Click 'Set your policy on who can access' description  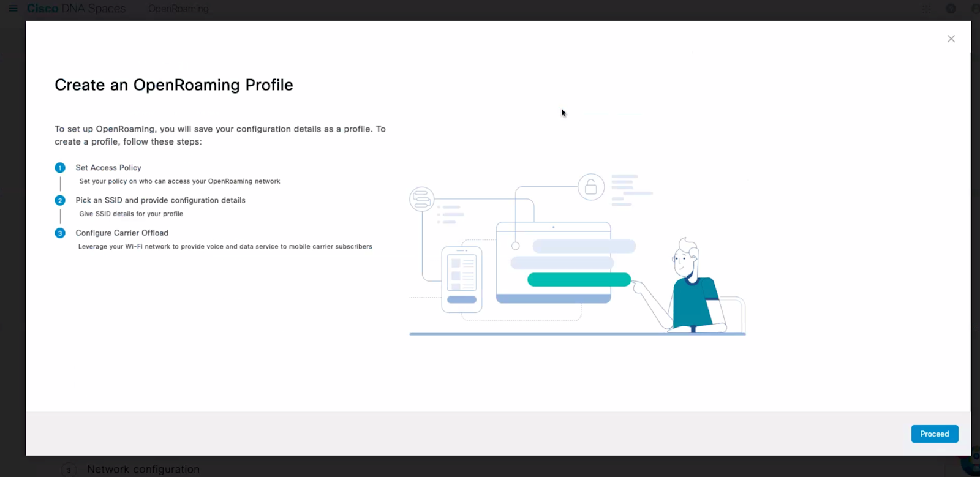(179, 181)
